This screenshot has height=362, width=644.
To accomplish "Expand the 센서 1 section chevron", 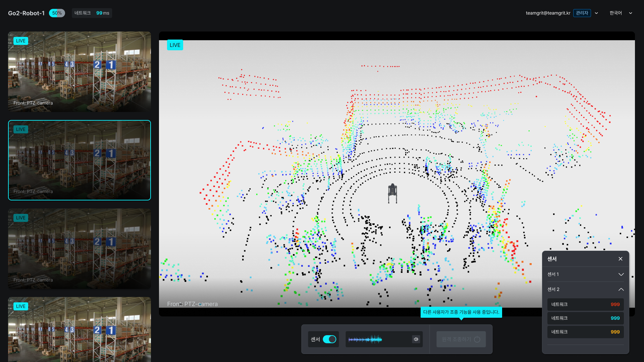I will point(621,274).
